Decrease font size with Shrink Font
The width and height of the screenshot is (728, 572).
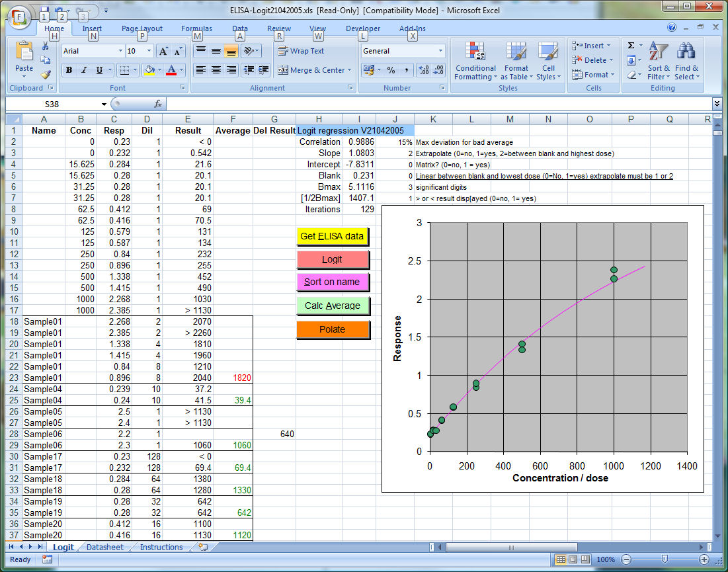tap(179, 51)
